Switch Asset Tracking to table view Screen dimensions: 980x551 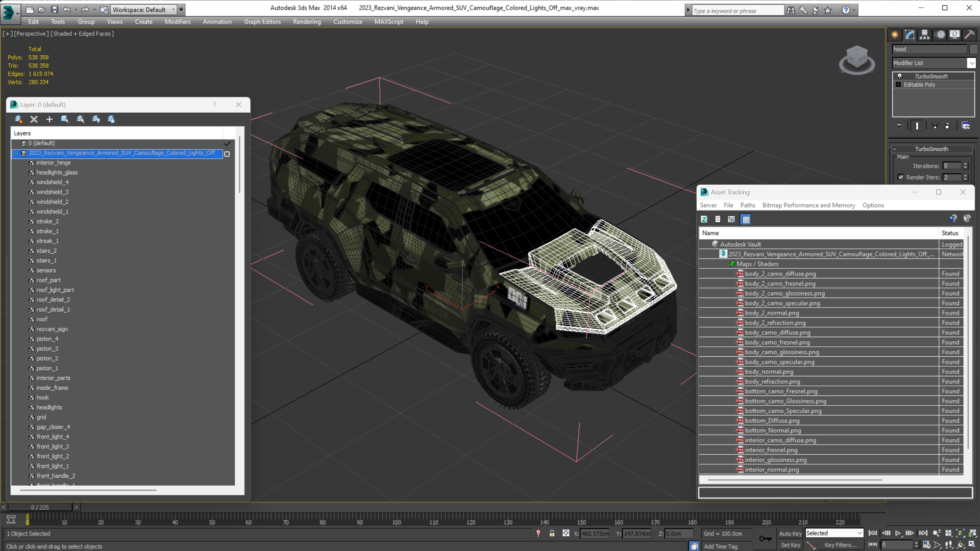point(746,219)
